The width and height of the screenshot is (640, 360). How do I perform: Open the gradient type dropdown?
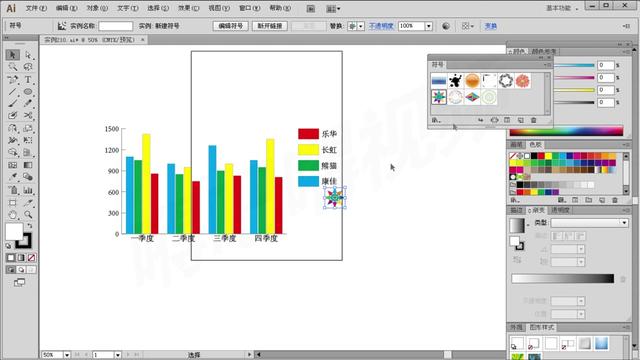point(589,223)
